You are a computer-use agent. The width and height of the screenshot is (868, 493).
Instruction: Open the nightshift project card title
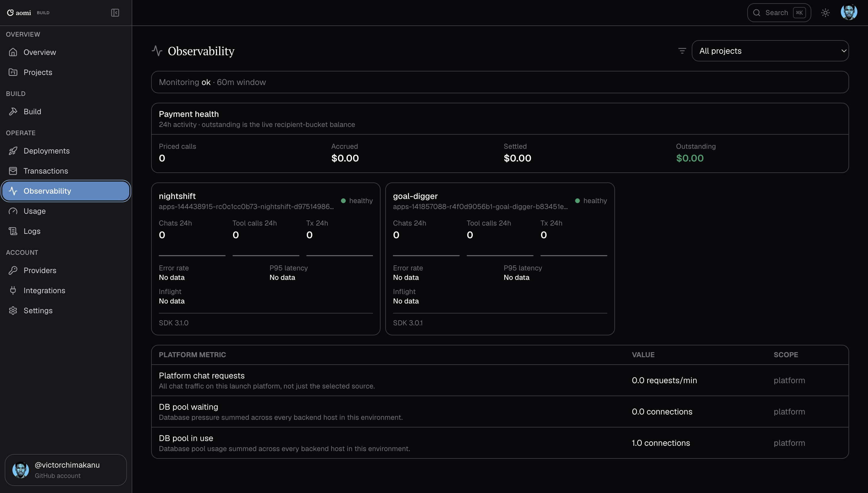coord(177,196)
